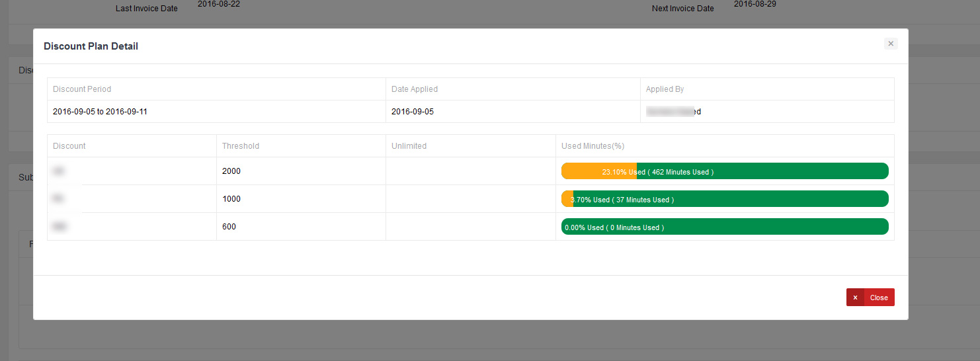Click the Unlimited column header

tap(409, 146)
